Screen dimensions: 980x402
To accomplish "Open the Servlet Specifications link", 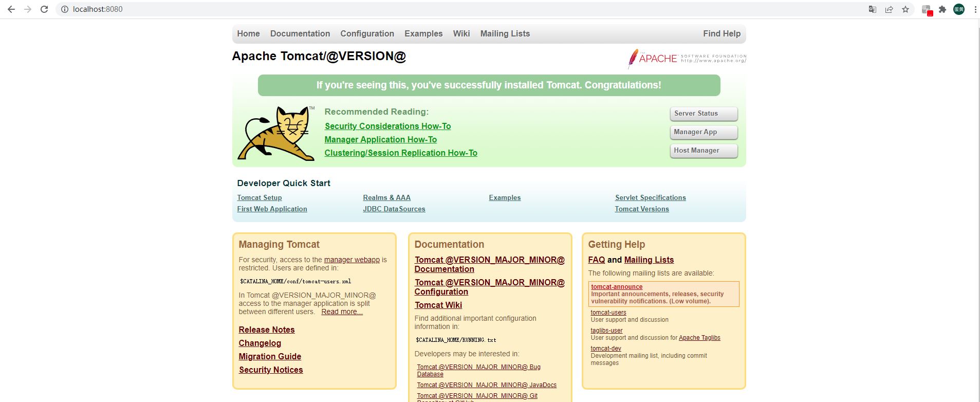I will (651, 197).
